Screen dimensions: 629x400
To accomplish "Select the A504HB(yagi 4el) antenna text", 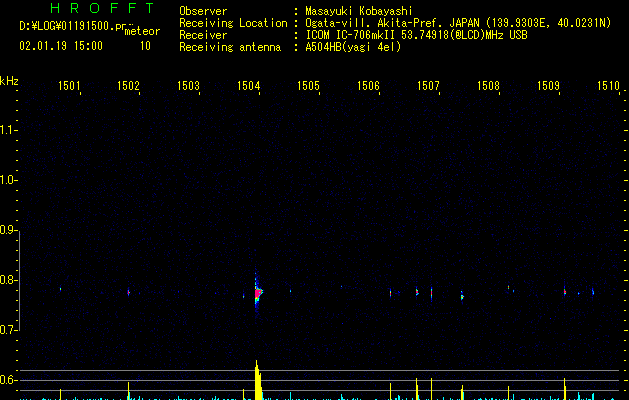I will coord(353,47).
